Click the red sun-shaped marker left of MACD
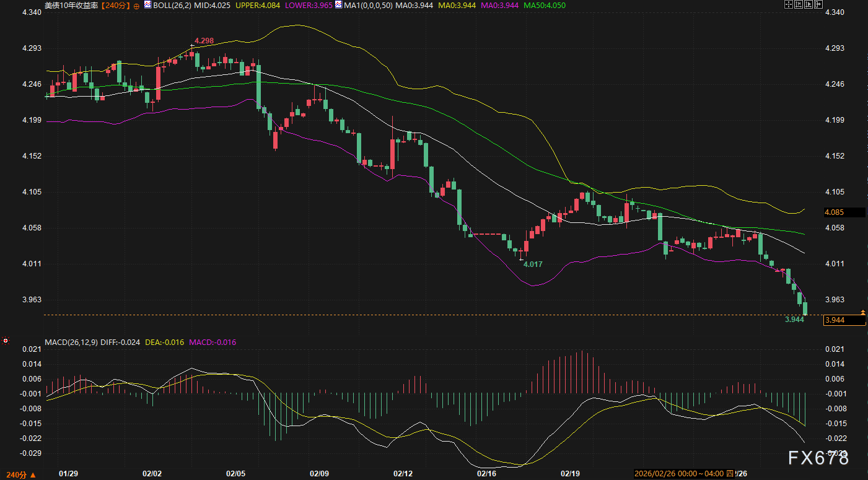Image resolution: width=868 pixels, height=480 pixels. click(6, 341)
